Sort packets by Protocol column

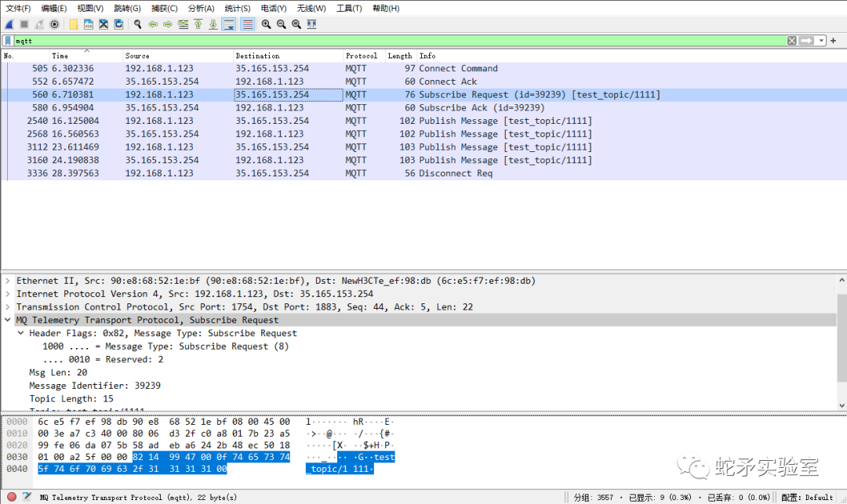[364, 56]
